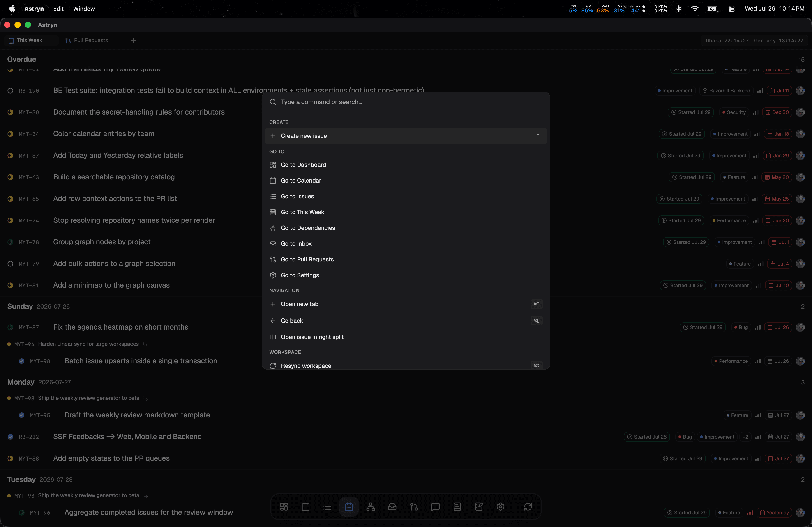Image resolution: width=812 pixels, height=527 pixels.
Task: Toggle completed status of MYT-95 issue
Action: (x=22, y=415)
